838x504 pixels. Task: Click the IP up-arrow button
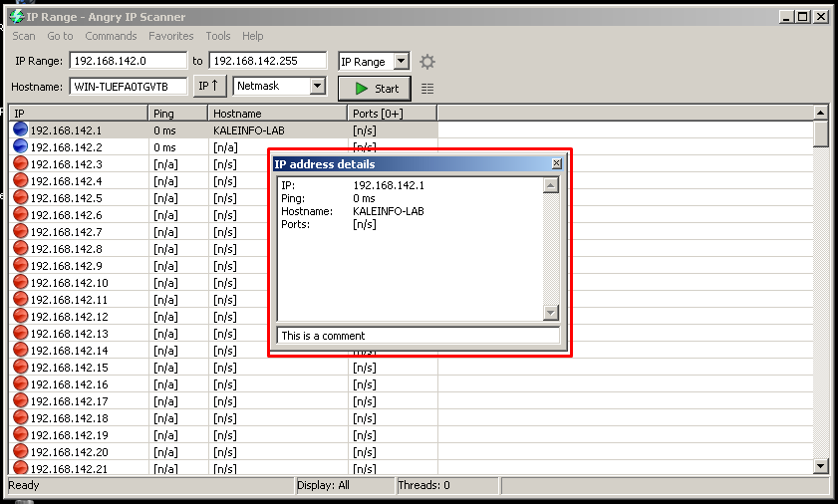[208, 86]
